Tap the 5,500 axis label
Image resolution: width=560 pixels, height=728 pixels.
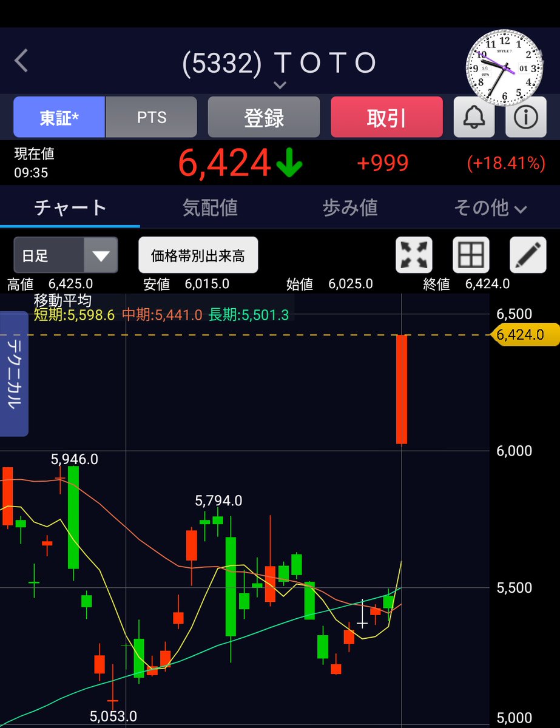tap(514, 588)
